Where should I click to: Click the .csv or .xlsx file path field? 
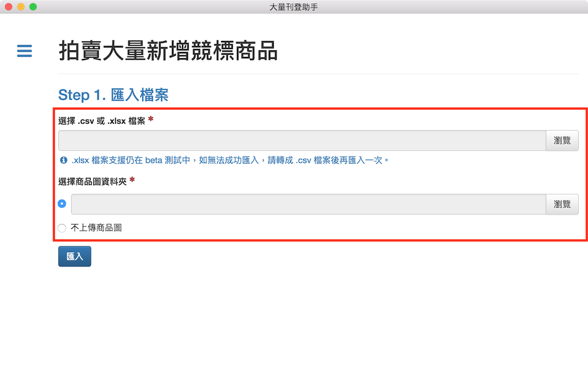tap(301, 140)
